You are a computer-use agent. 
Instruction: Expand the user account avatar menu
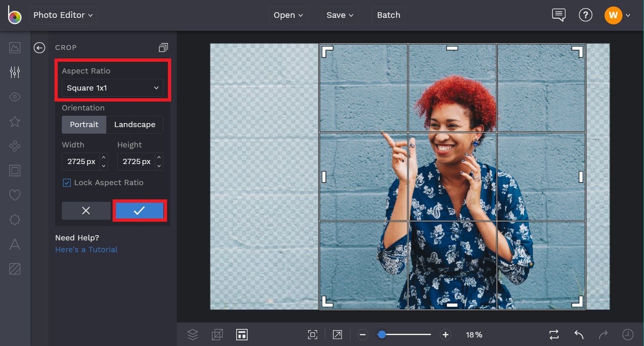coord(617,15)
